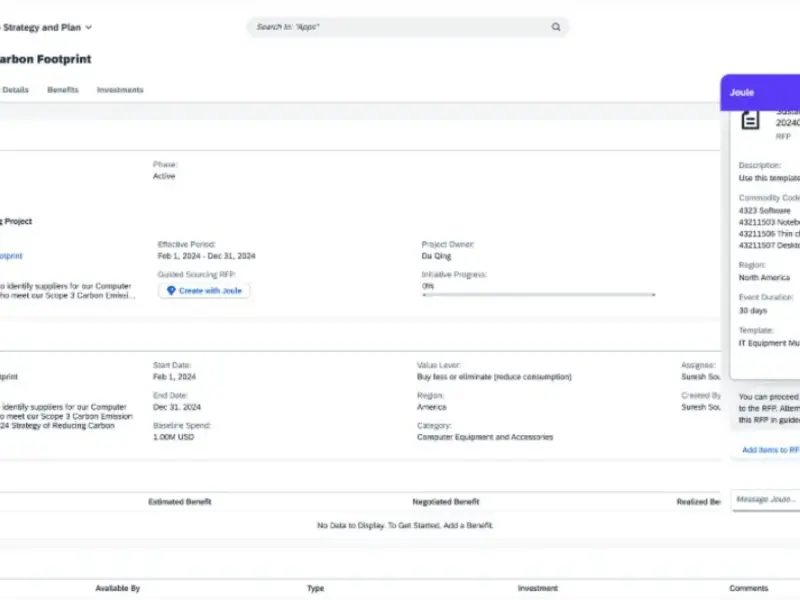Image resolution: width=800 pixels, height=600 pixels.
Task: Click effective period Feb 1, 2024 - Dec 31, 2024
Action: 207,256
